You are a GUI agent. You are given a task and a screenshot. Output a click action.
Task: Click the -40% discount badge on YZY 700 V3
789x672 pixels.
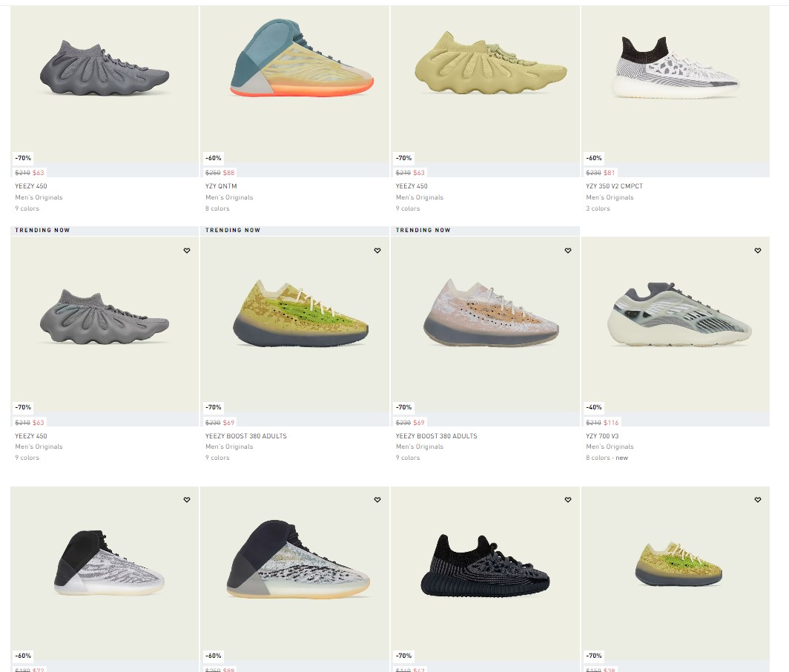pyautogui.click(x=594, y=407)
